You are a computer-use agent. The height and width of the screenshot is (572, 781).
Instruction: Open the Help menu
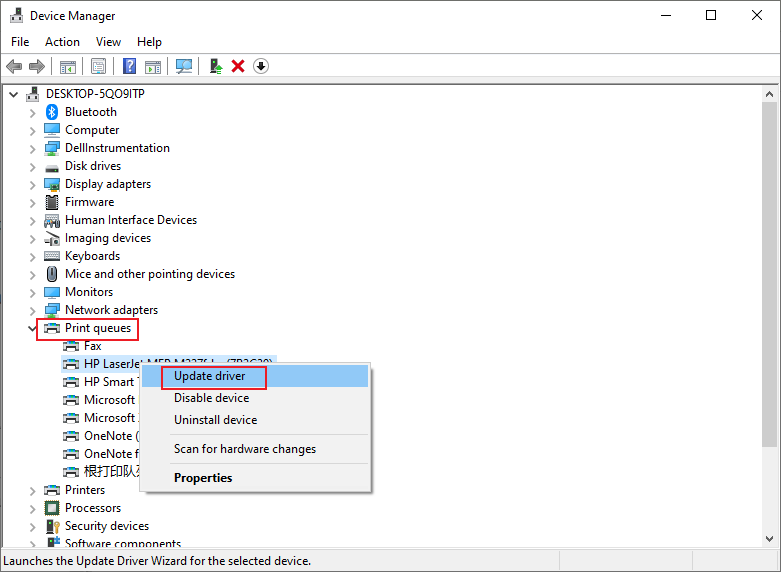pyautogui.click(x=149, y=42)
